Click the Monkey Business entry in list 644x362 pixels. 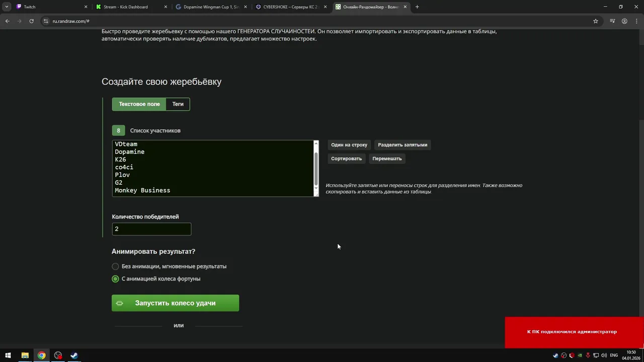coord(142,191)
